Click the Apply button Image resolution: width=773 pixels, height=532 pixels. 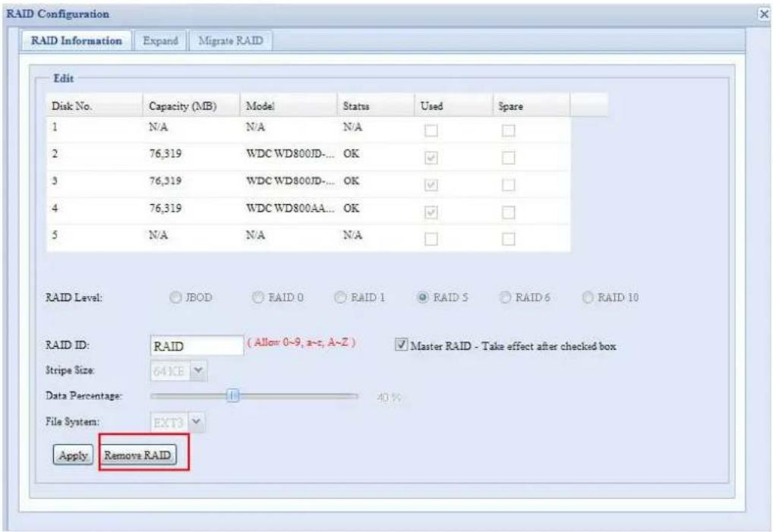[73, 455]
